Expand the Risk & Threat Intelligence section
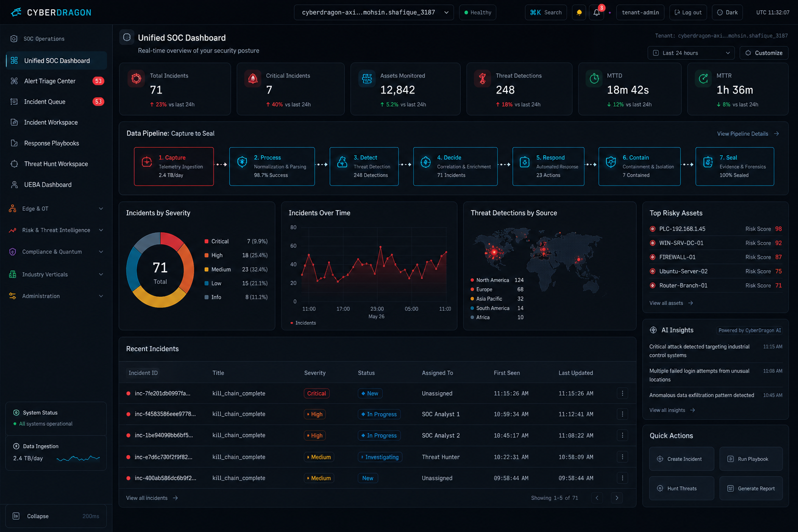Viewport: 798px width, 532px height. (56, 230)
